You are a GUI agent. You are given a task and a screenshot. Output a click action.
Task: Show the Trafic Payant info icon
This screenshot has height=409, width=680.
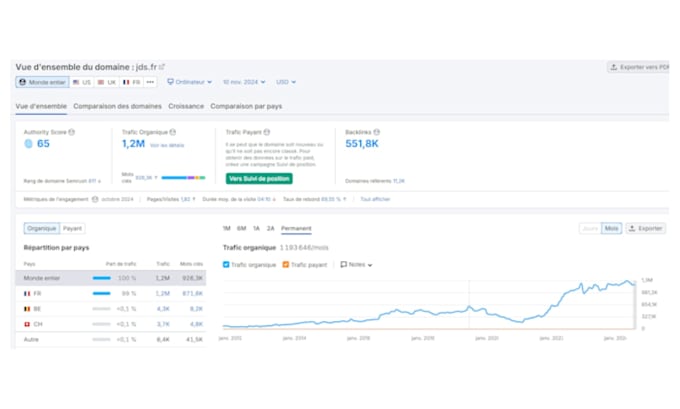[x=267, y=132]
